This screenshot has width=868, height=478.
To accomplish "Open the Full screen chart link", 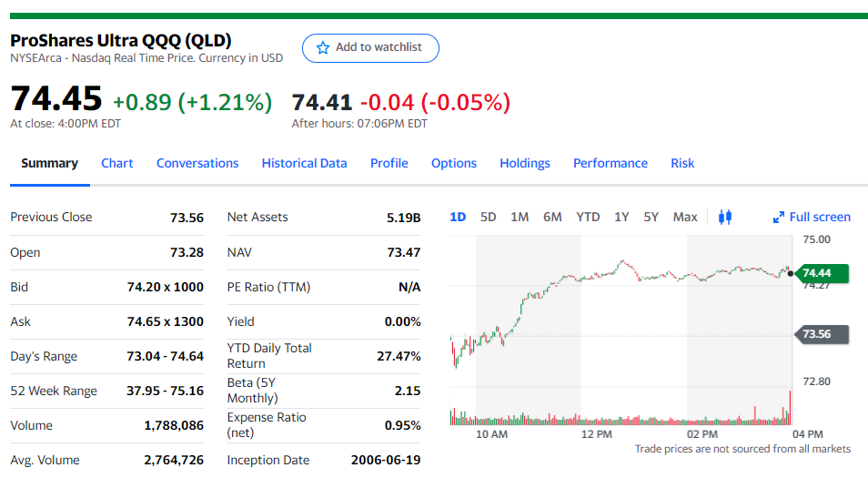I will (x=812, y=217).
